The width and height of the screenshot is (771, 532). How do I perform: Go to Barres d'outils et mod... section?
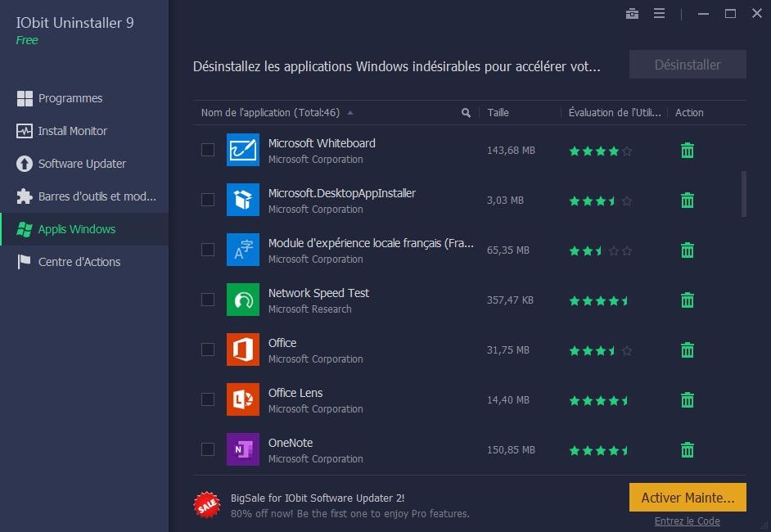84,196
